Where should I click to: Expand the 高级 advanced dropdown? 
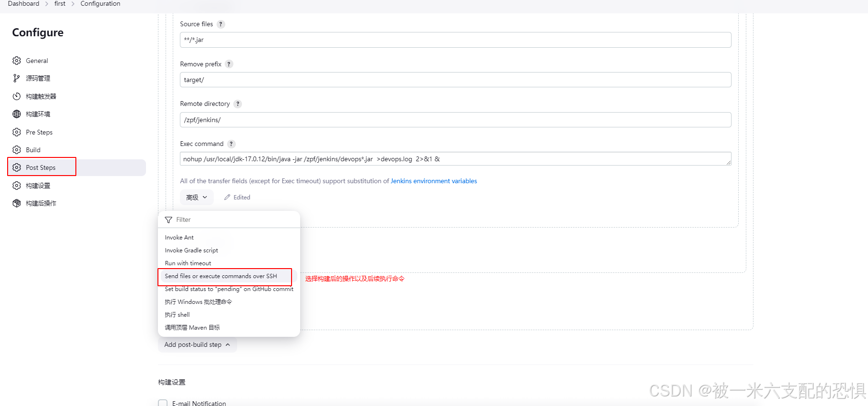point(197,197)
